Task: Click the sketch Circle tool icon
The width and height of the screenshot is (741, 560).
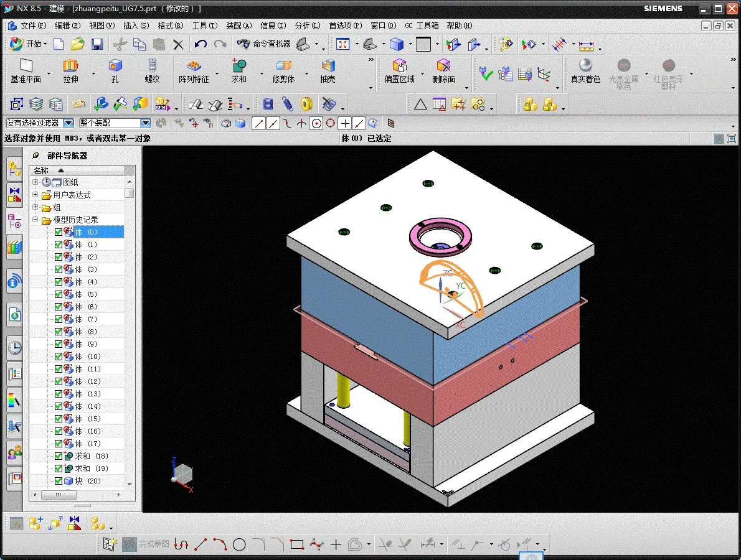Action: click(240, 544)
